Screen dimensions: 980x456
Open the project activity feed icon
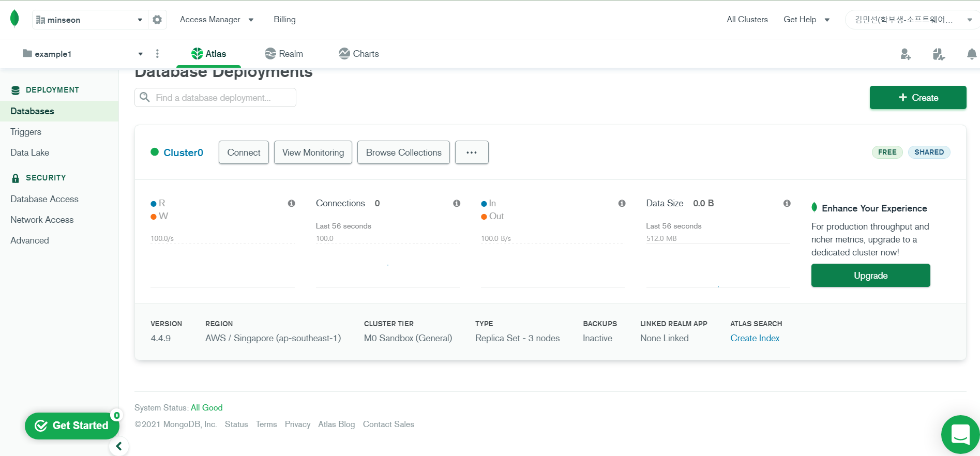pyautogui.click(x=939, y=54)
